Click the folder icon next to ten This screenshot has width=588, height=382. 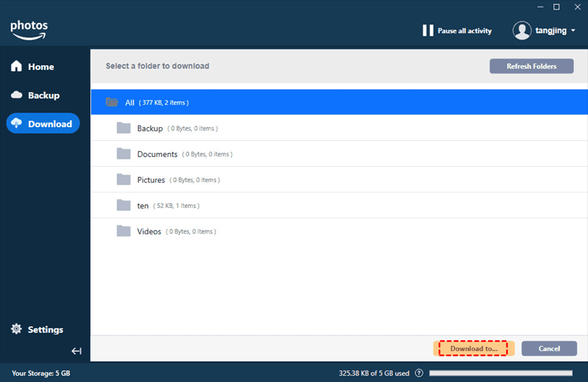tap(123, 206)
